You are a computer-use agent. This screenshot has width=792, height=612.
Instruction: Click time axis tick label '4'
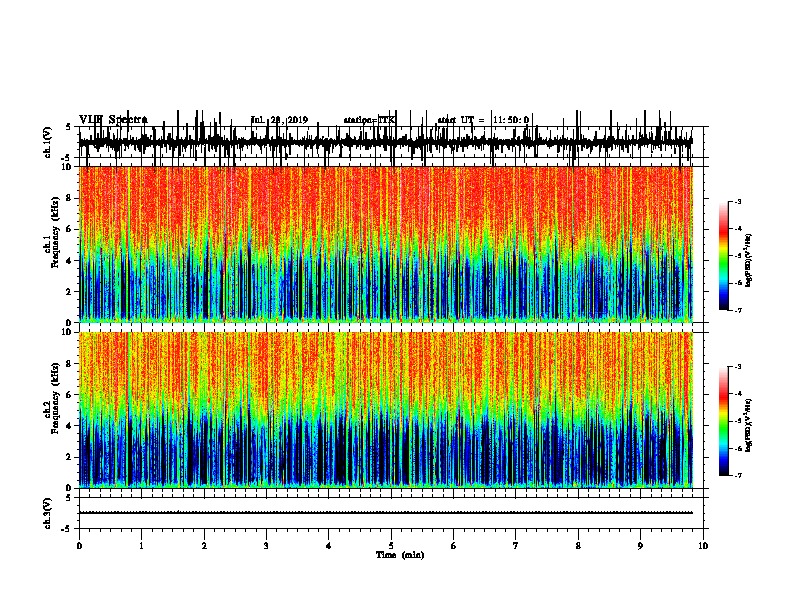point(329,546)
